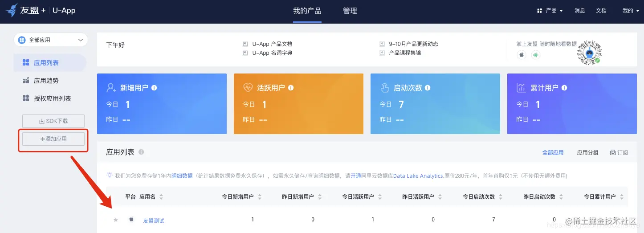Open the U-App 名词字典 link
Image resolution: width=644 pixels, height=233 pixels.
(272, 53)
